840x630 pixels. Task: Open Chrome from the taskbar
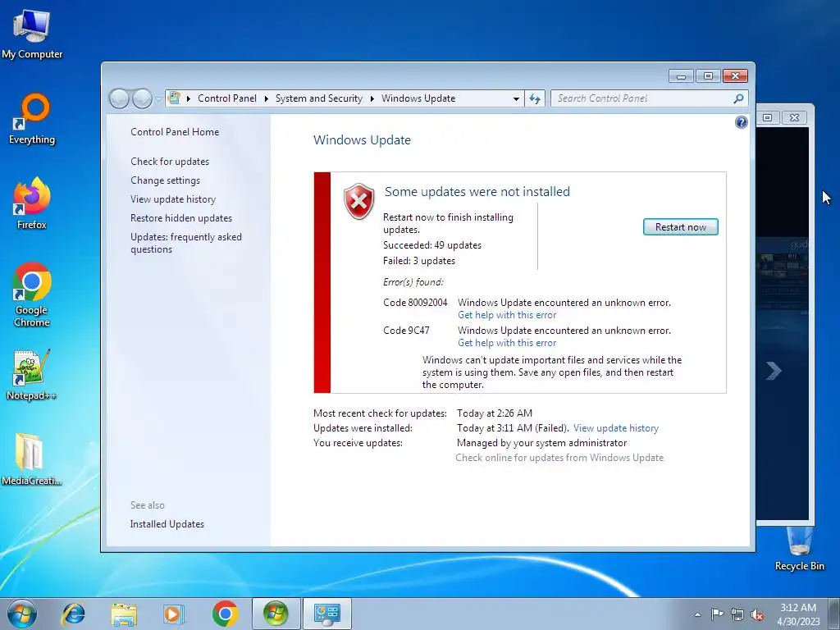coord(225,614)
